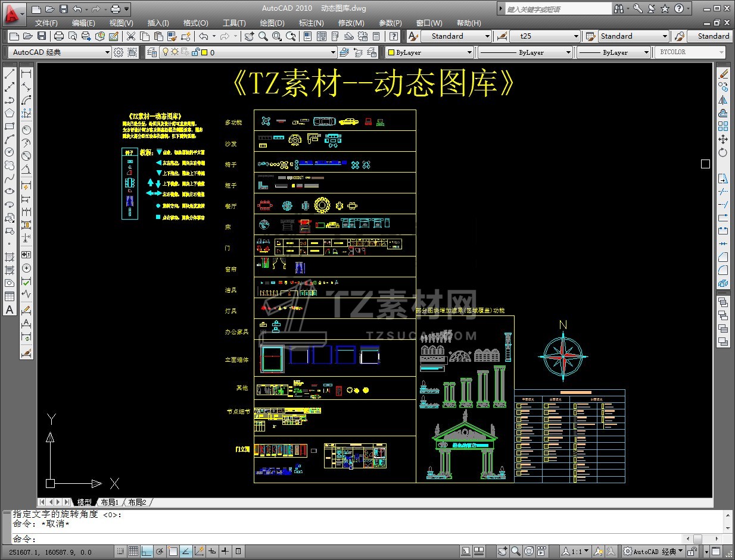The height and width of the screenshot is (560, 735).
Task: Select the Rotate modify tool
Action: 723,152
